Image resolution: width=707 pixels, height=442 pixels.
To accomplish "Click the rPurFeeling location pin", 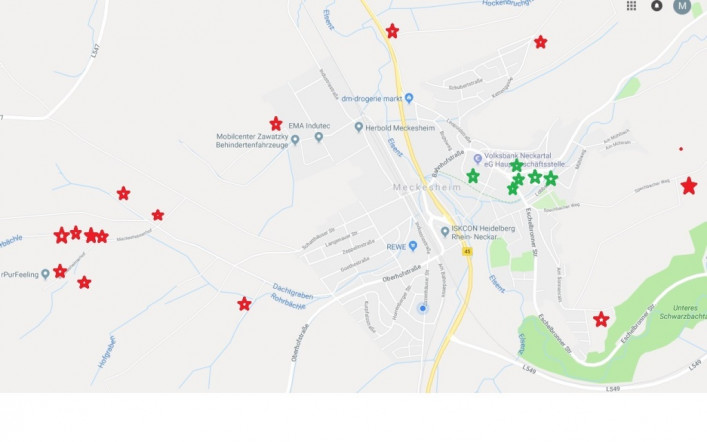I will (45, 274).
